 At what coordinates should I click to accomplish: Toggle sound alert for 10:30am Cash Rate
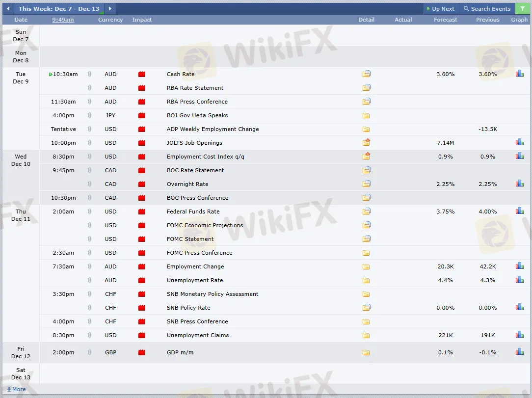coord(90,74)
